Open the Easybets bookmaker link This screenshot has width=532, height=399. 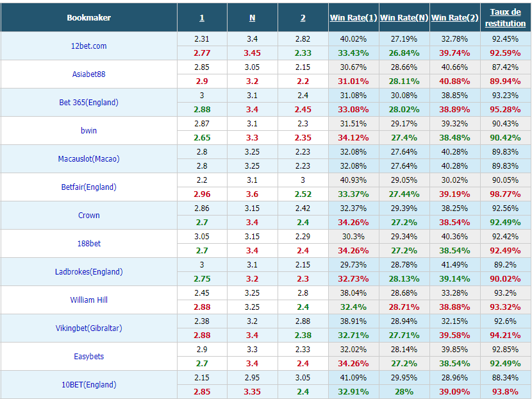tap(89, 356)
